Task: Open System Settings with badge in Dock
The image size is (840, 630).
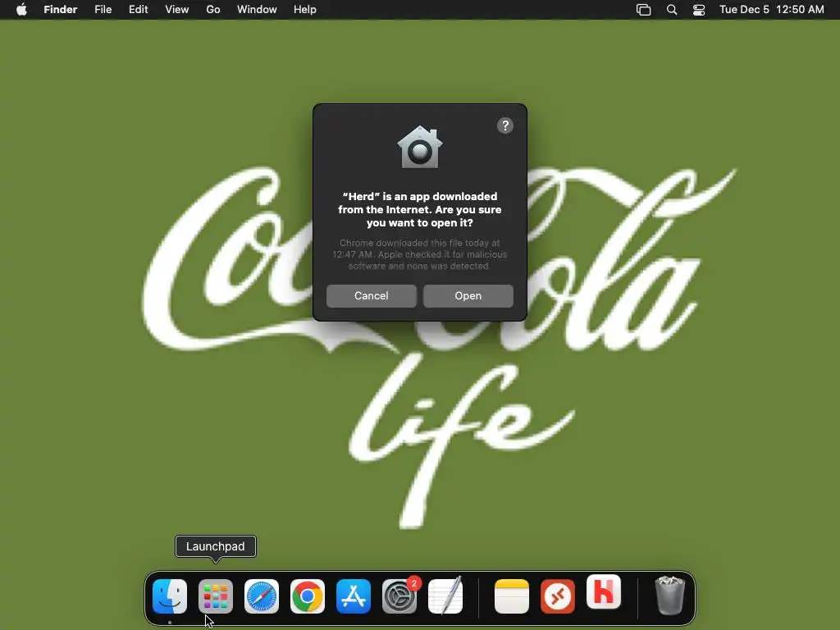Action: pos(399,596)
